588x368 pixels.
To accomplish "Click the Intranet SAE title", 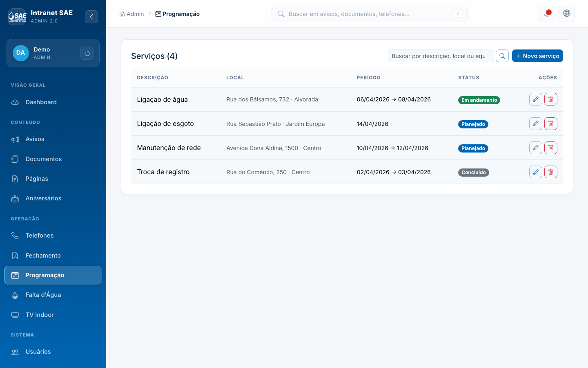I will [52, 13].
